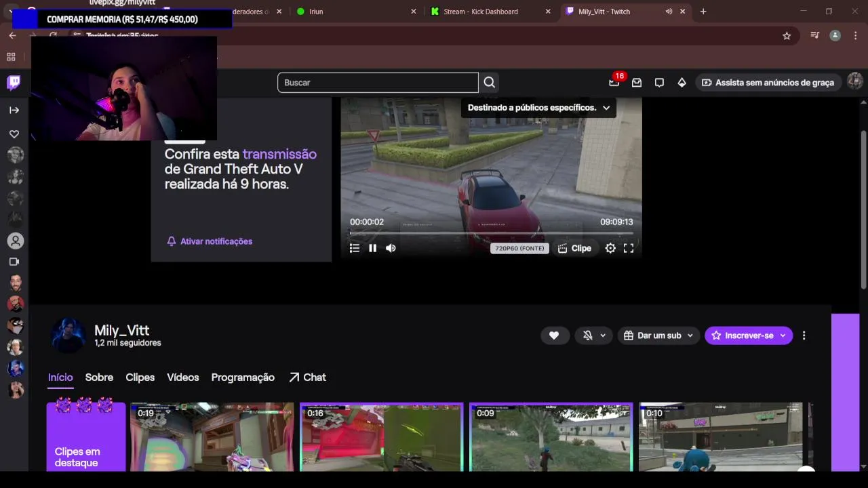Viewport: 868px width, 488px height.
Task: Create a clip with Clipe button
Action: coord(575,248)
